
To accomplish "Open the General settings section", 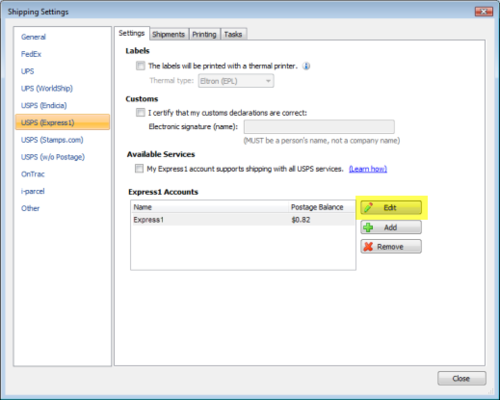I will coord(33,37).
